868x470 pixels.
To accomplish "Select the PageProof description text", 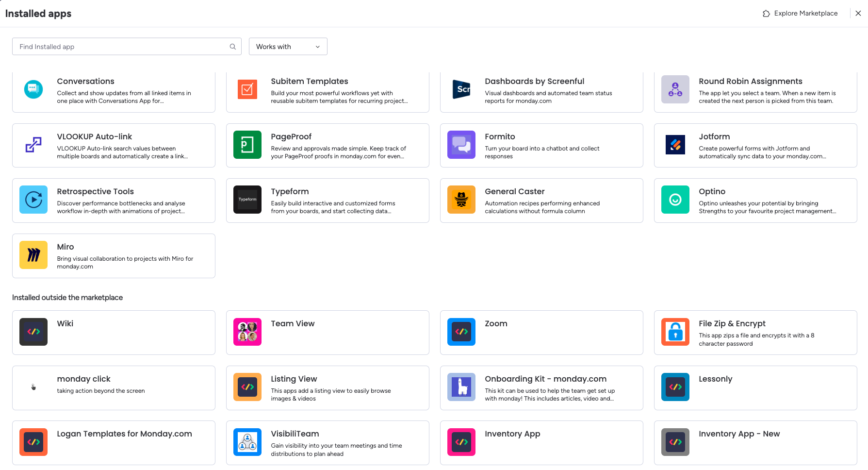I will (339, 152).
